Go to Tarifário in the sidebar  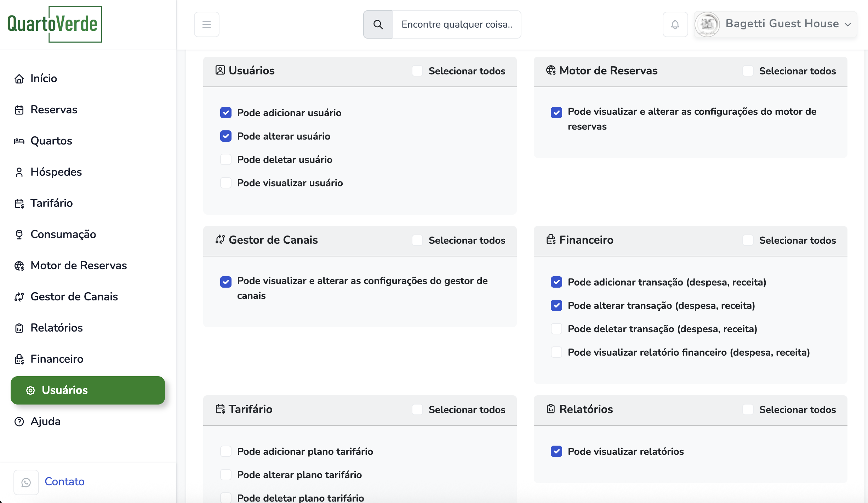(52, 203)
